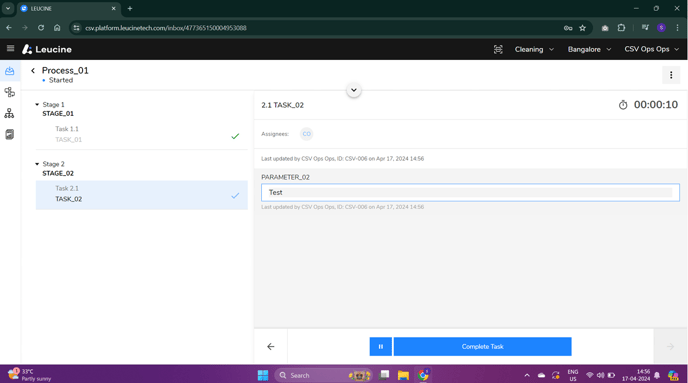Click the taskbar Search box
Image resolution: width=688 pixels, height=383 pixels.
pyautogui.click(x=324, y=375)
